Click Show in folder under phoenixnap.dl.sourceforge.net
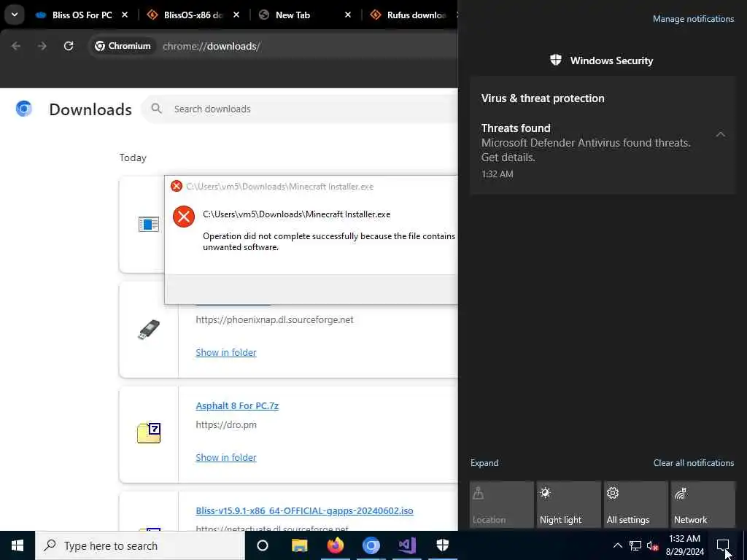This screenshot has height=560, width=747. point(226,352)
